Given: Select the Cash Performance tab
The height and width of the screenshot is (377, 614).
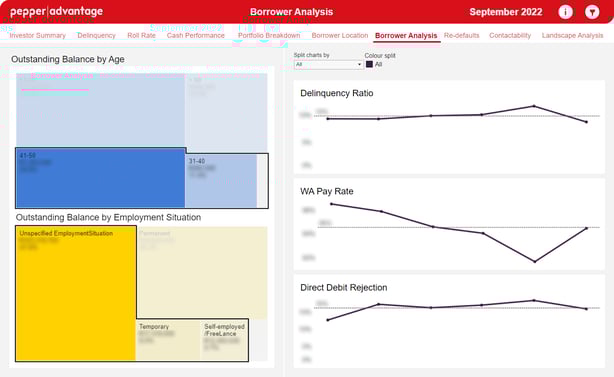Looking at the screenshot, I should (196, 36).
